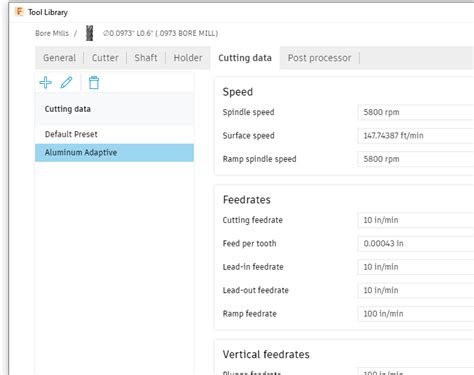Click the Vertical feedrates heading
This screenshot has height=375, width=474.
tap(266, 354)
